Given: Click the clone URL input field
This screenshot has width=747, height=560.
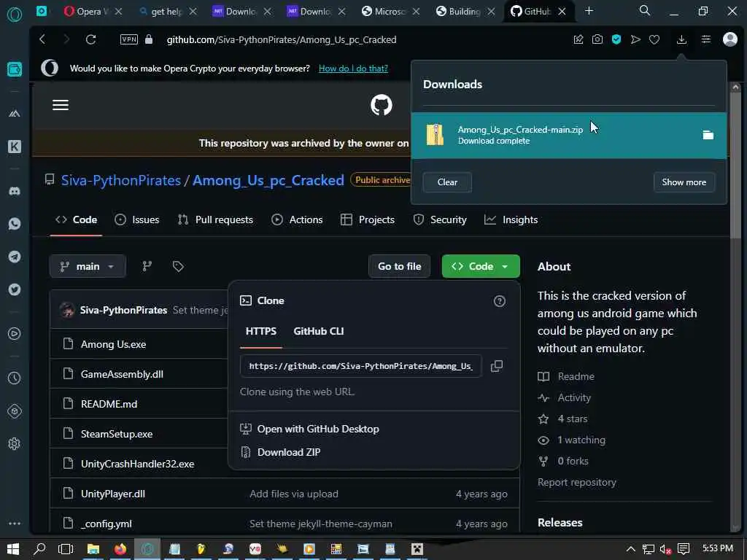Looking at the screenshot, I should tap(360, 366).
